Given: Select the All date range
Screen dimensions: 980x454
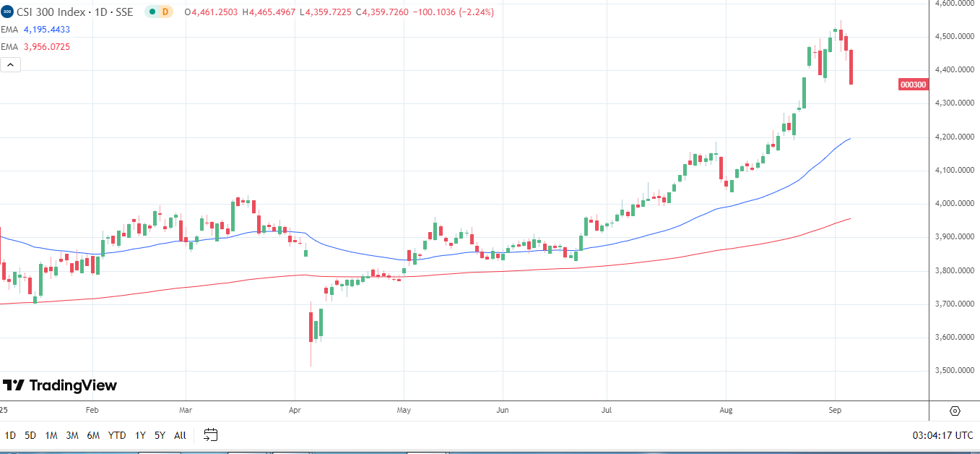Looking at the screenshot, I should 180,435.
